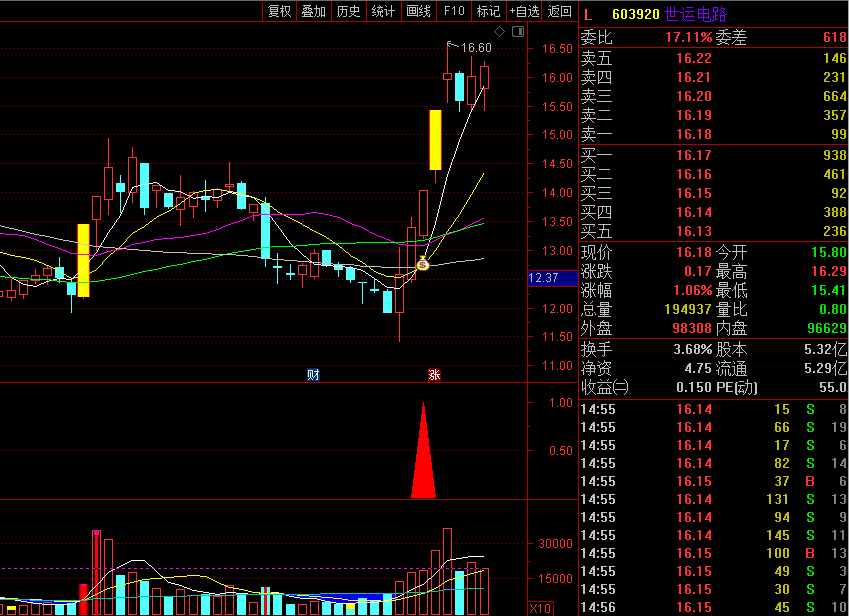
Task: Click the 总量 value 194937
Action: 688,309
